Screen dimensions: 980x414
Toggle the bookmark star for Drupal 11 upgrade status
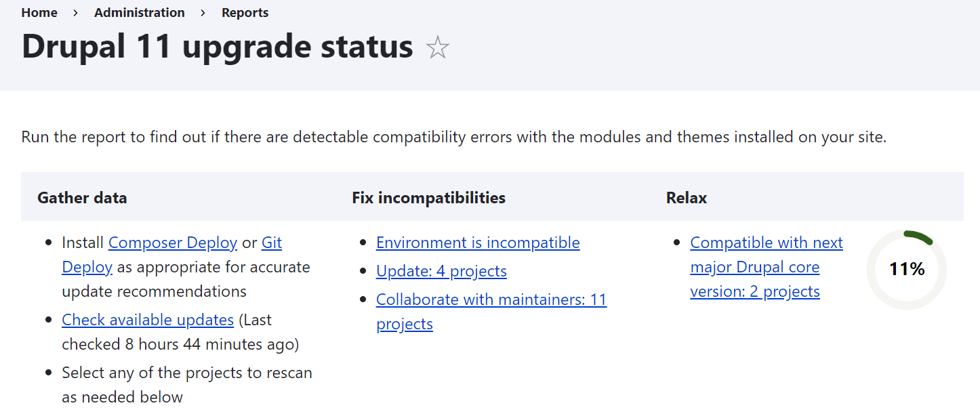(437, 47)
